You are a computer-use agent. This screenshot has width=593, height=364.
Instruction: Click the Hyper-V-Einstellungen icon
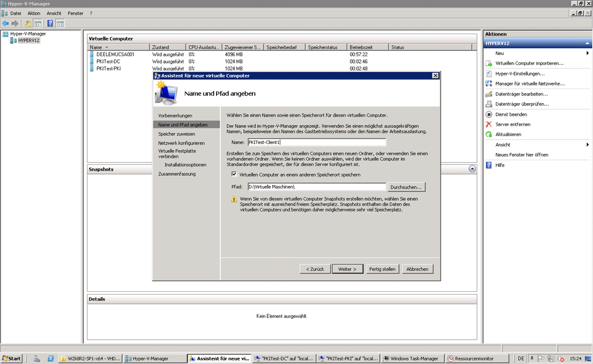click(489, 73)
